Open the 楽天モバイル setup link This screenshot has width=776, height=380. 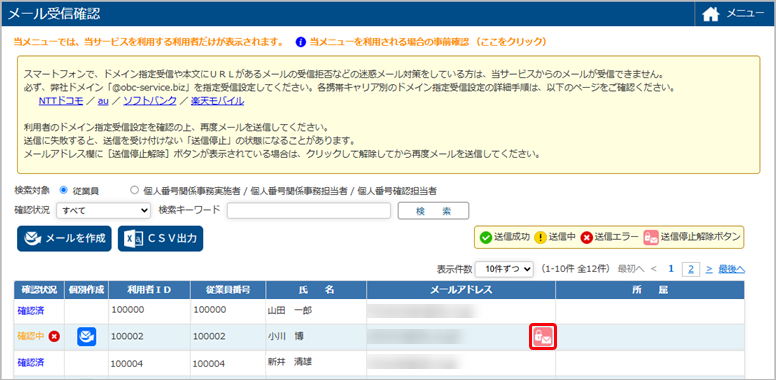tap(217, 101)
